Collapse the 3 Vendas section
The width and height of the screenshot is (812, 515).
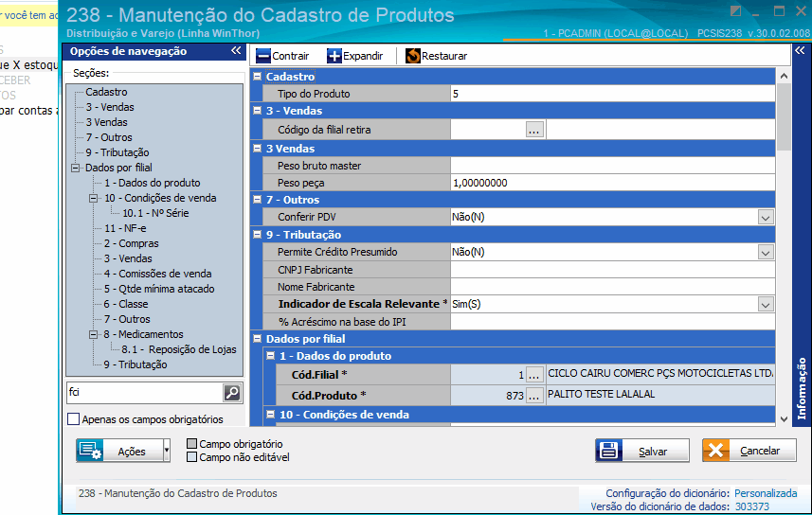[258, 149]
